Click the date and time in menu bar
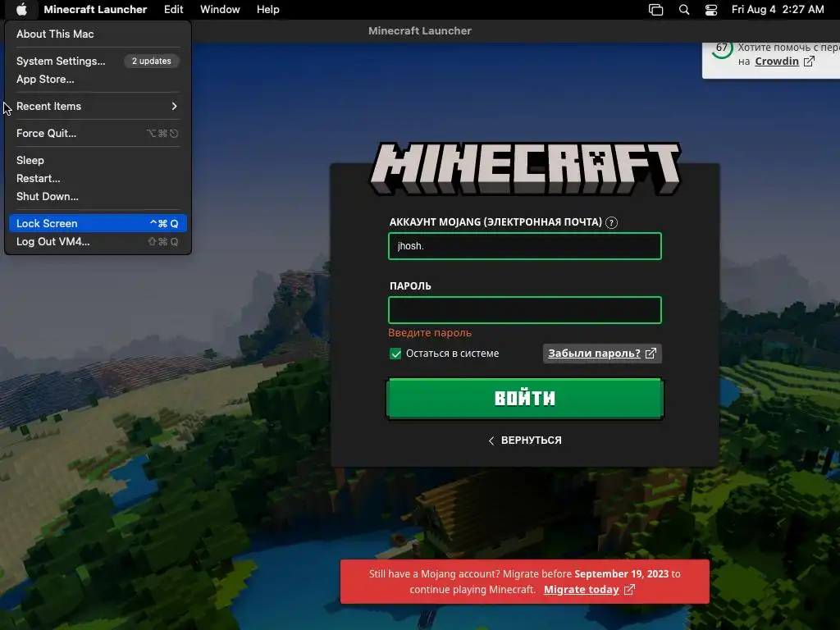The image size is (840, 630). click(778, 10)
